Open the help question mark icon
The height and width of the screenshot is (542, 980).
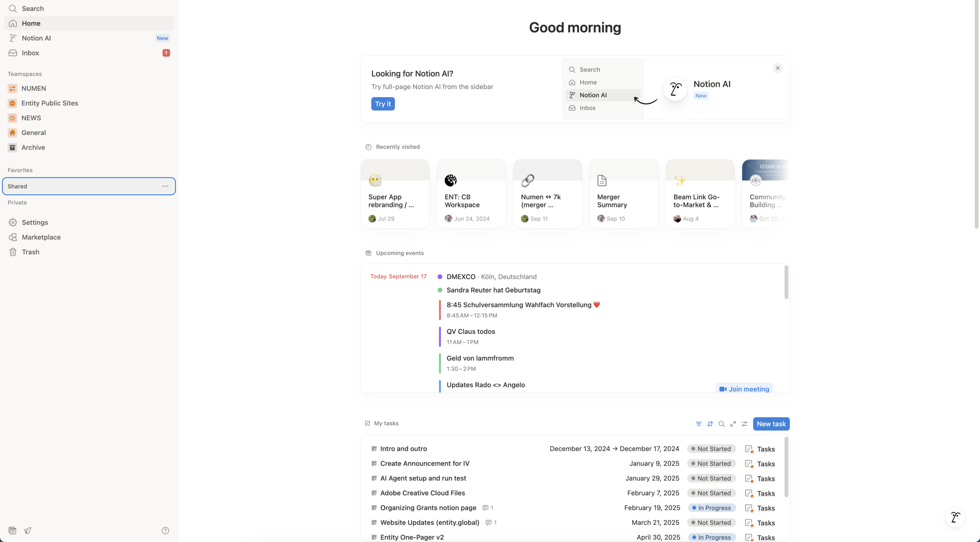click(x=165, y=531)
